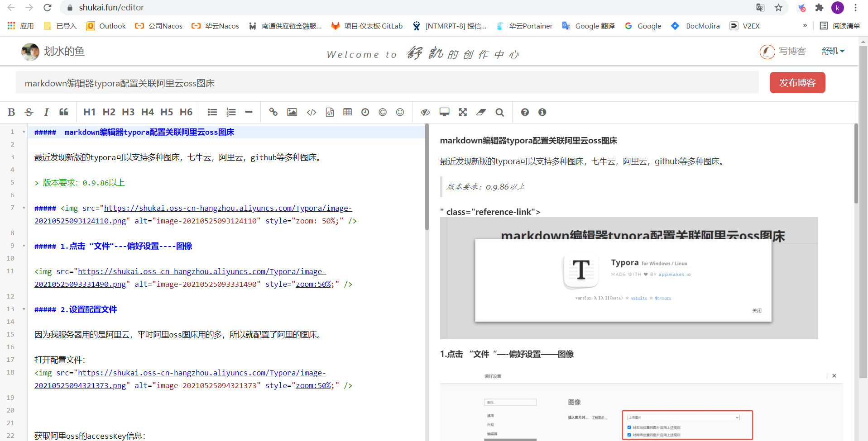Click the 写博客 link
The width and height of the screenshot is (868, 441).
coord(792,51)
